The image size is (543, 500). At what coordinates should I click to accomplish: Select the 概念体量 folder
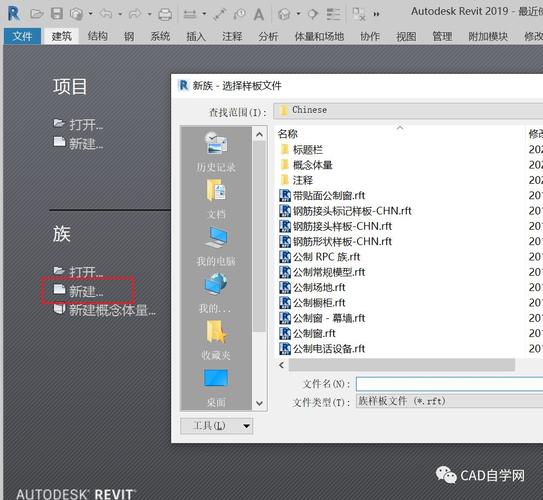coord(306,165)
